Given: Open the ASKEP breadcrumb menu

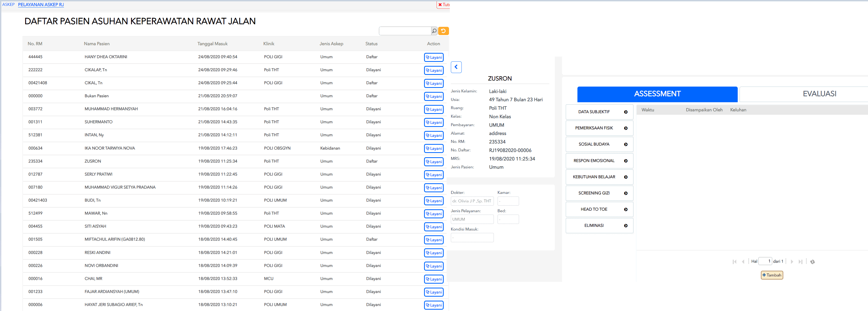Looking at the screenshot, I should (8, 5).
